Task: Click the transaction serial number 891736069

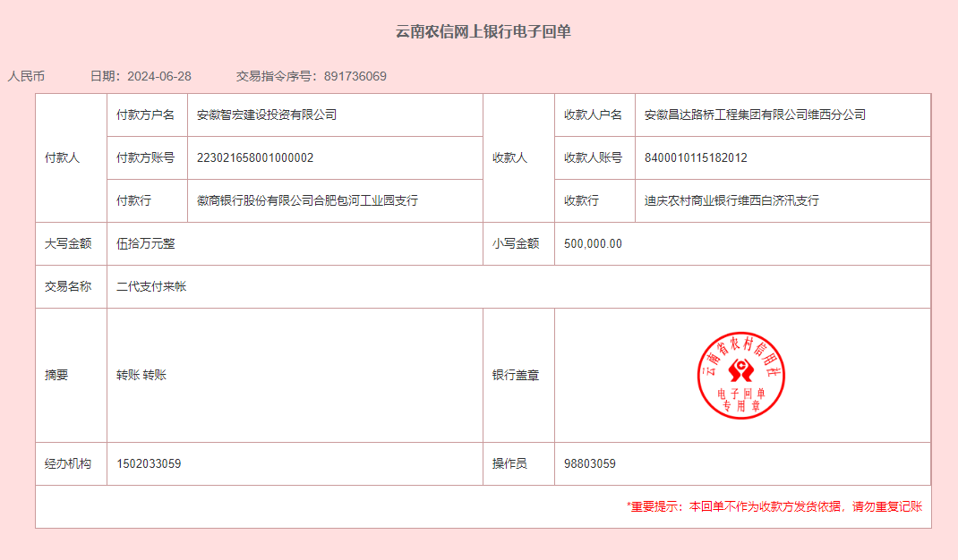Action: [355, 76]
